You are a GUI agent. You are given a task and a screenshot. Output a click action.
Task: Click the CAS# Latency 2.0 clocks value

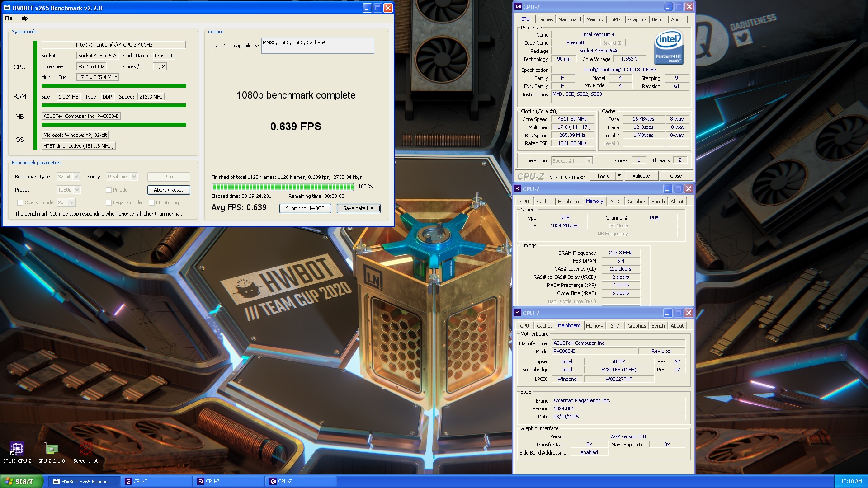[620, 269]
